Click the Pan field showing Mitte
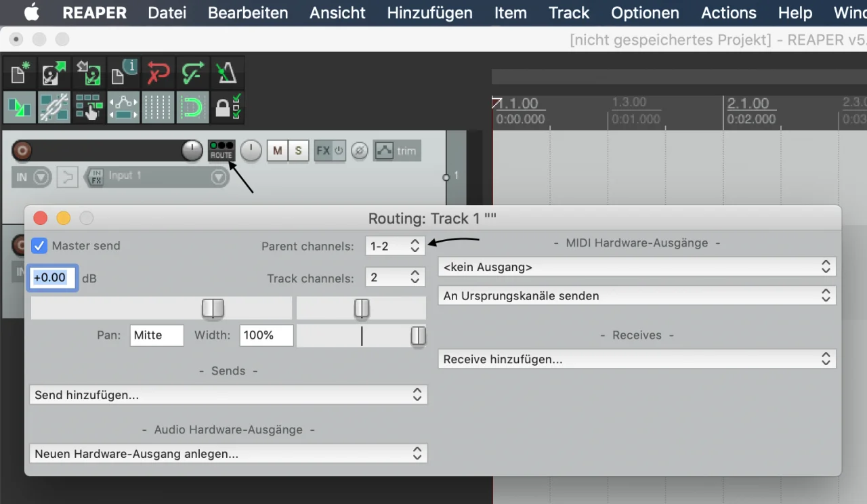The image size is (867, 504). 157,335
